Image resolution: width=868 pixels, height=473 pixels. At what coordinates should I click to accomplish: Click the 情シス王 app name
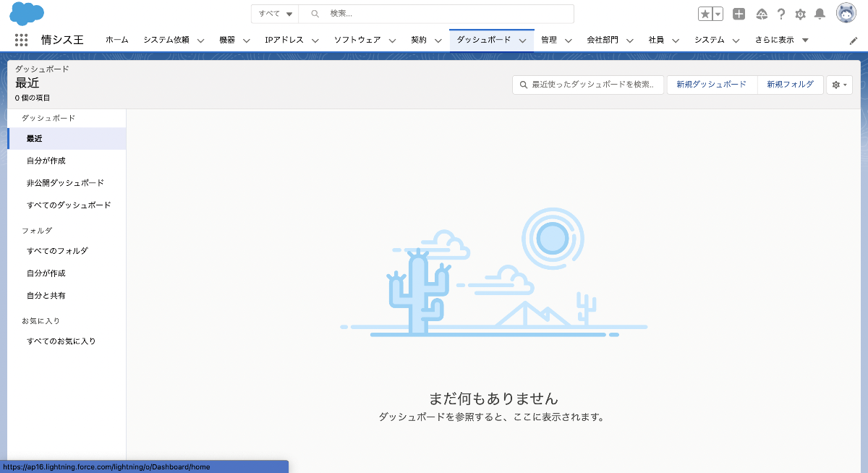(x=62, y=41)
